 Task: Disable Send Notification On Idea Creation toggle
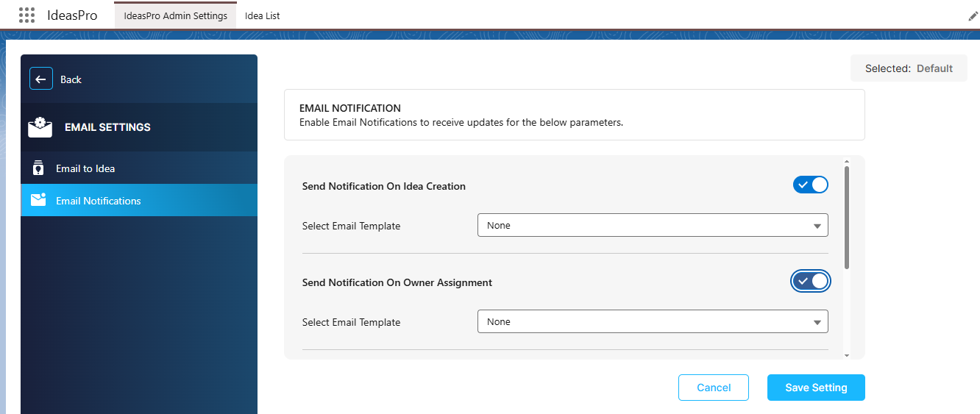(x=811, y=185)
